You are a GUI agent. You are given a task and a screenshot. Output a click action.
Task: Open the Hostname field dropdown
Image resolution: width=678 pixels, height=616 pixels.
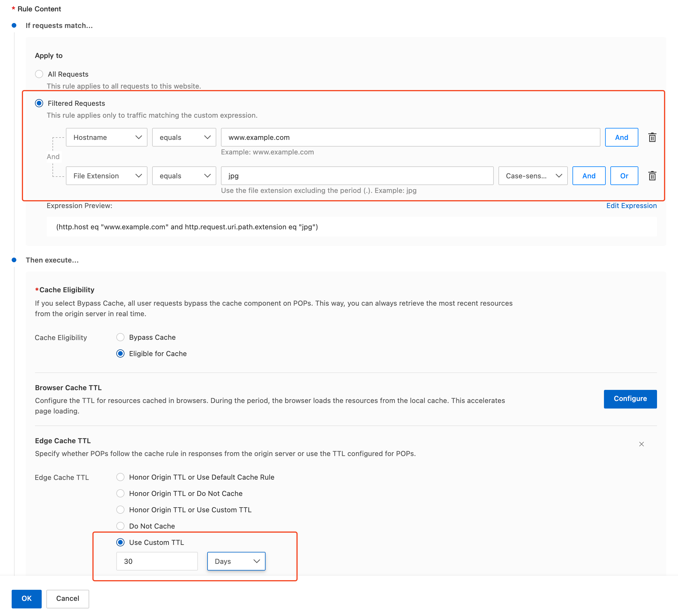106,137
